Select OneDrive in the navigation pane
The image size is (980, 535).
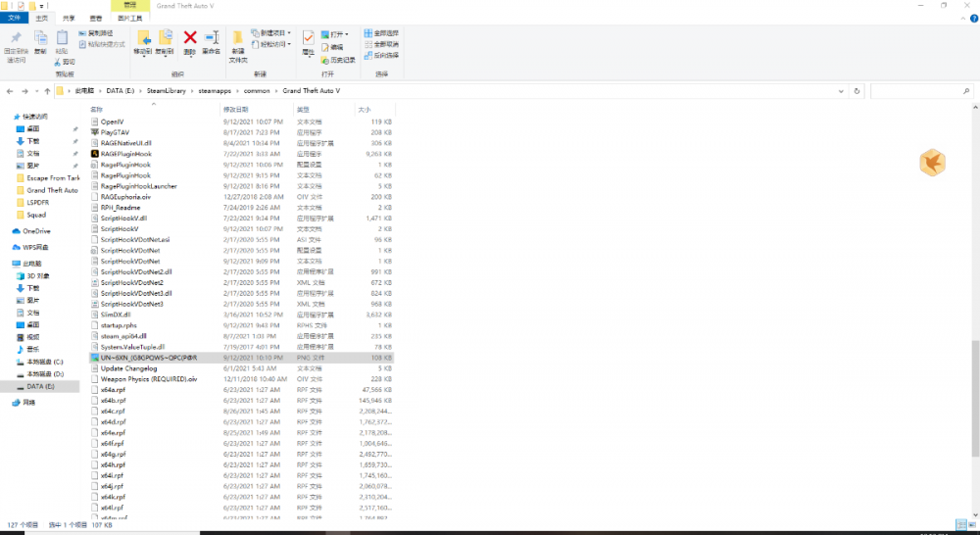36,231
